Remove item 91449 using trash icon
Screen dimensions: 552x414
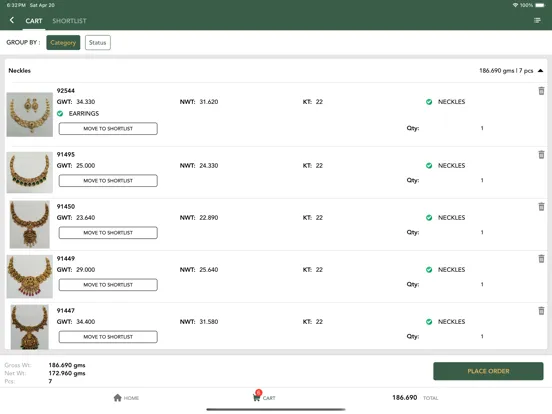pyautogui.click(x=541, y=259)
